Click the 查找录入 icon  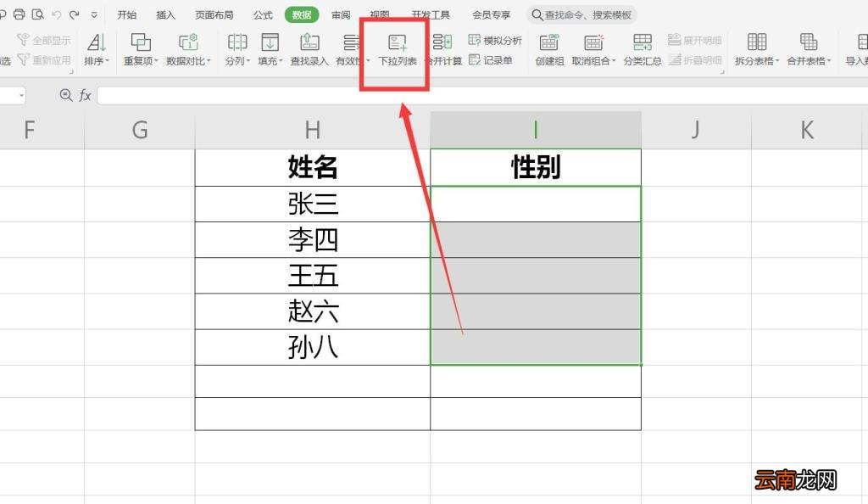coord(309,42)
